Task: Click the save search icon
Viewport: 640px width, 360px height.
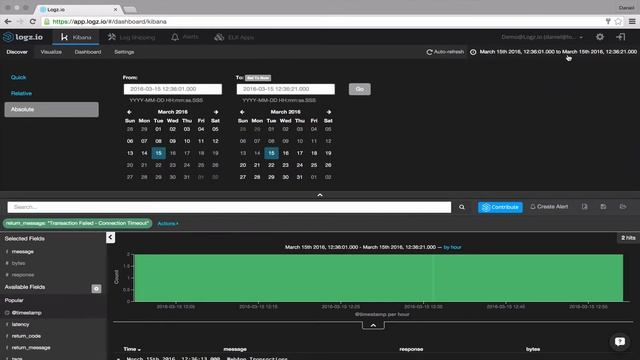Action: pos(603,207)
